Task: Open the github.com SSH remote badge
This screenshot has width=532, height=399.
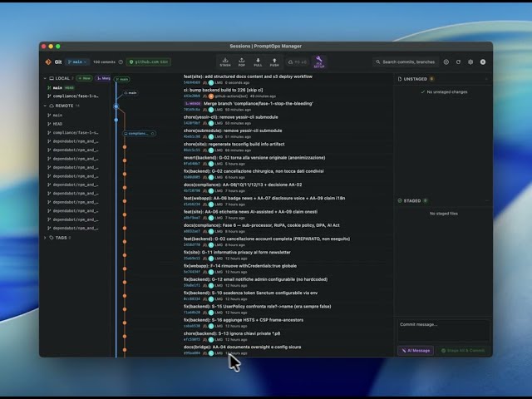Action: tap(148, 62)
